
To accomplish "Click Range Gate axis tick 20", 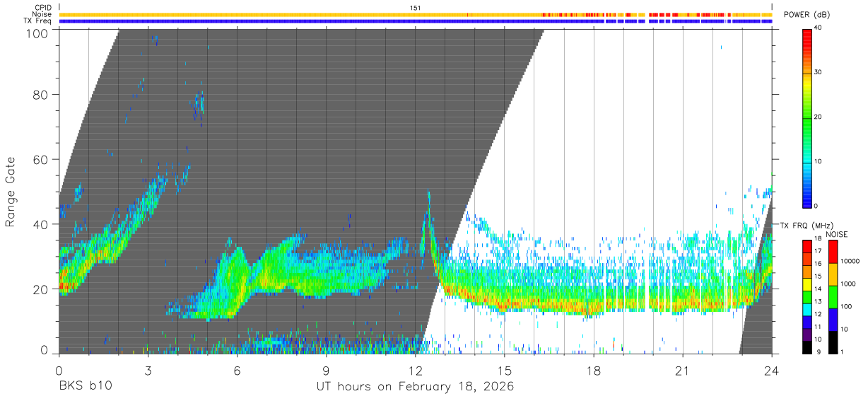I will point(41,289).
